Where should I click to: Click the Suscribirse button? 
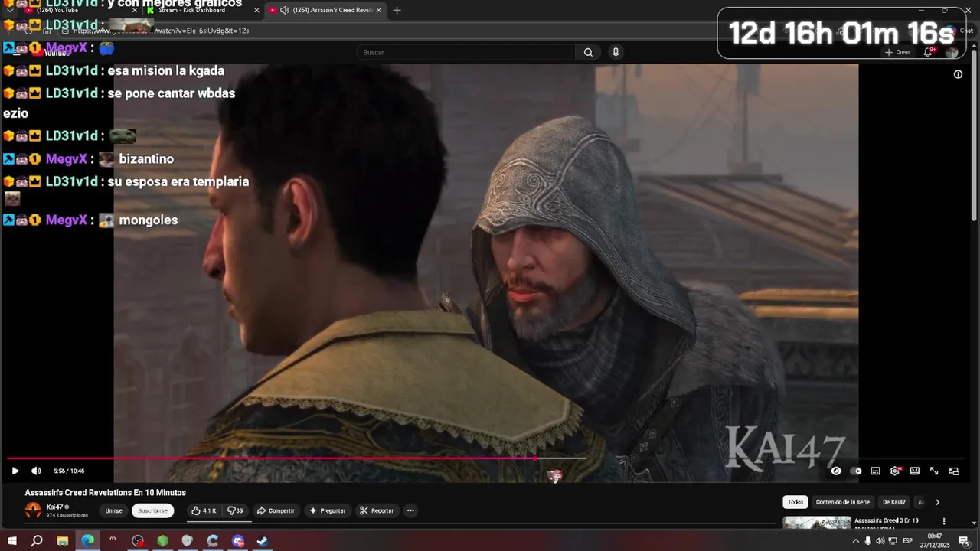[x=152, y=510]
